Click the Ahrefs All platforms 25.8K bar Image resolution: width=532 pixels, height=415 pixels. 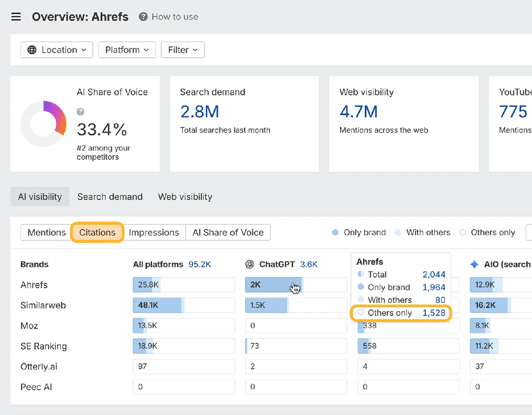click(x=184, y=285)
